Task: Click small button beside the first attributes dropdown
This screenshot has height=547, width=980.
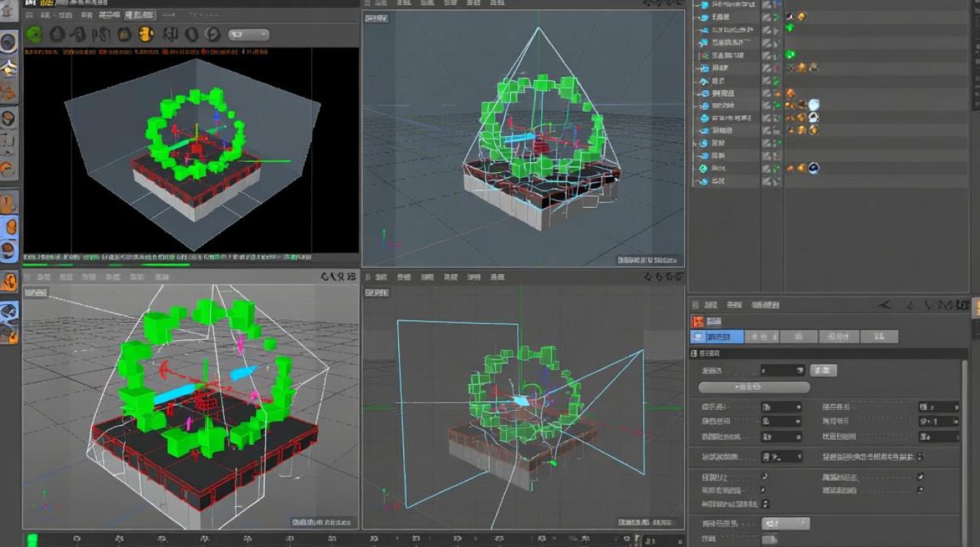Action: click(823, 371)
